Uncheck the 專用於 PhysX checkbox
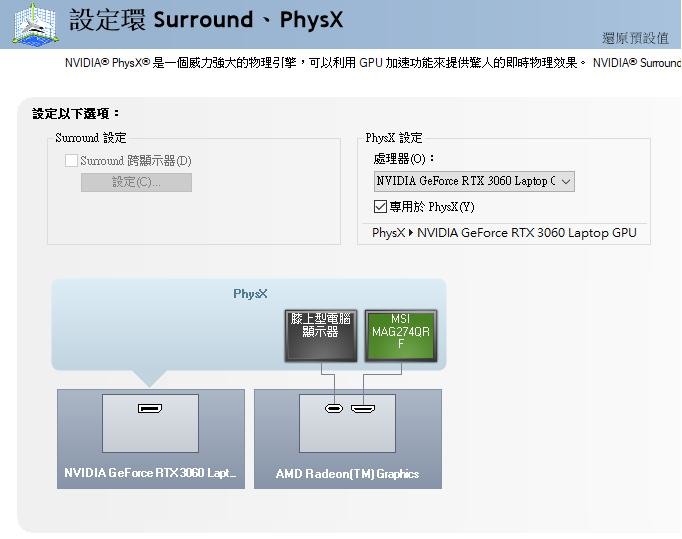This screenshot has width=682, height=539. click(x=380, y=206)
